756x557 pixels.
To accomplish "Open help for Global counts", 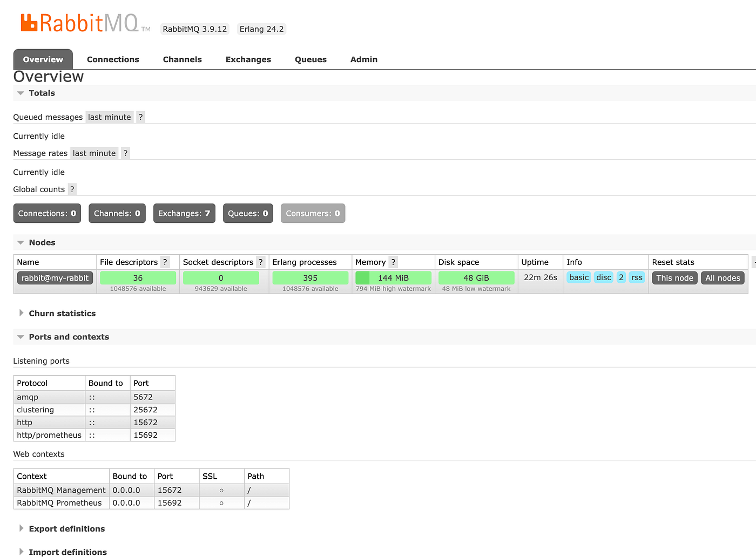I will coord(72,189).
